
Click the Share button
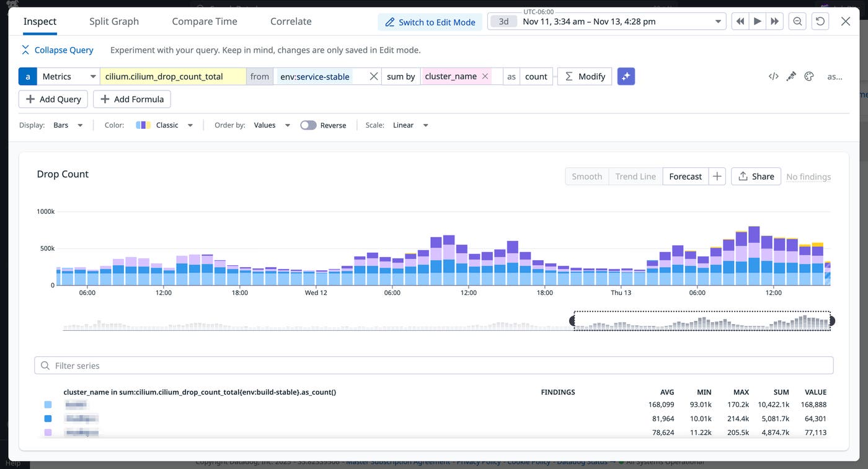click(756, 176)
